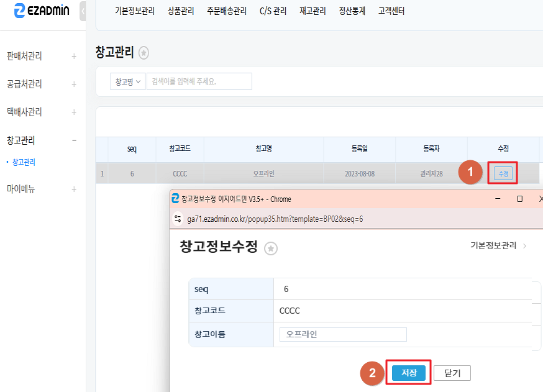Favorite the 창고관리 page star icon
This screenshot has width=543, height=392.
tap(144, 53)
